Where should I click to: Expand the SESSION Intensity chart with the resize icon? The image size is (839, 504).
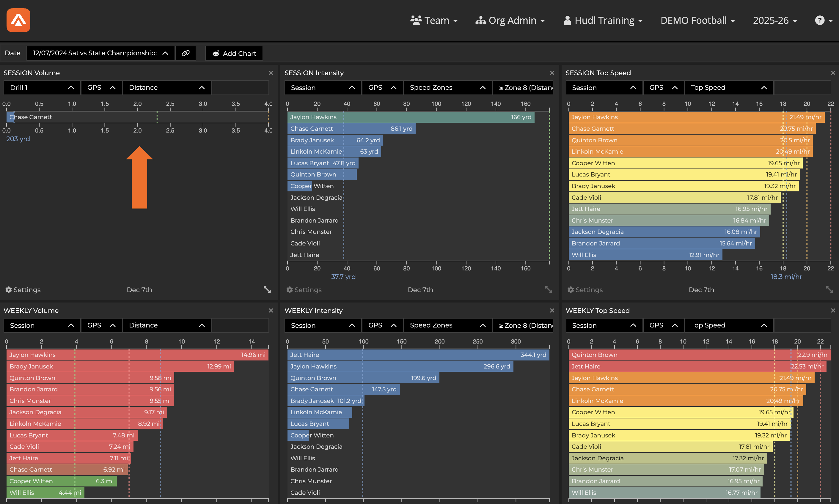click(548, 289)
